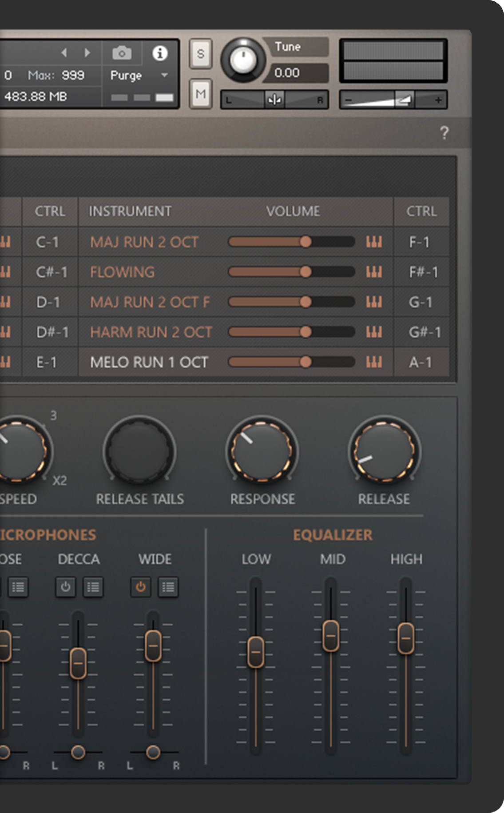Solo the instrument with the S button
504x813 pixels.
pyautogui.click(x=200, y=54)
